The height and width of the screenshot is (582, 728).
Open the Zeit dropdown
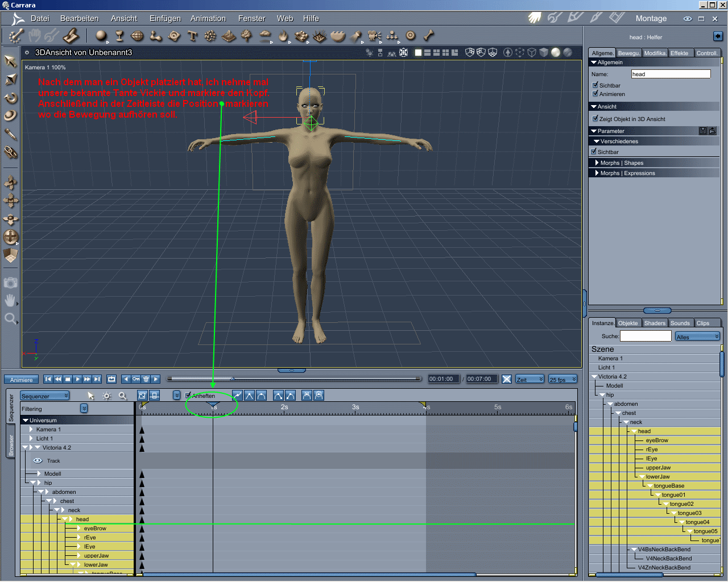click(x=530, y=379)
